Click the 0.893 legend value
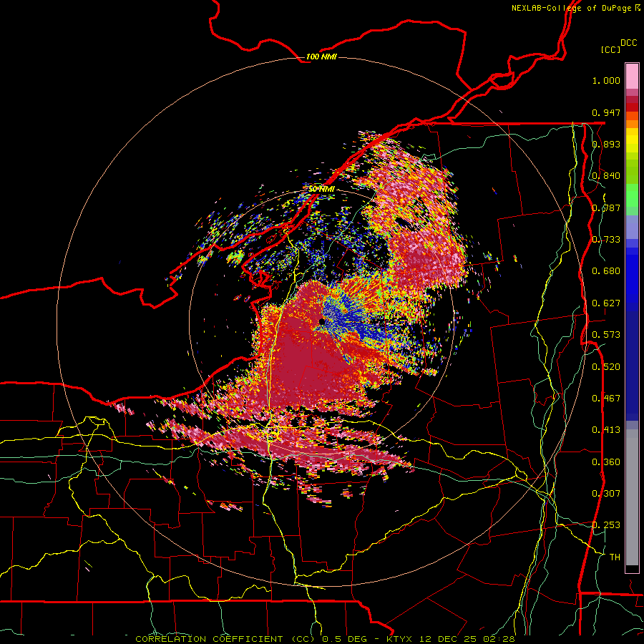644x644 pixels. [x=606, y=144]
